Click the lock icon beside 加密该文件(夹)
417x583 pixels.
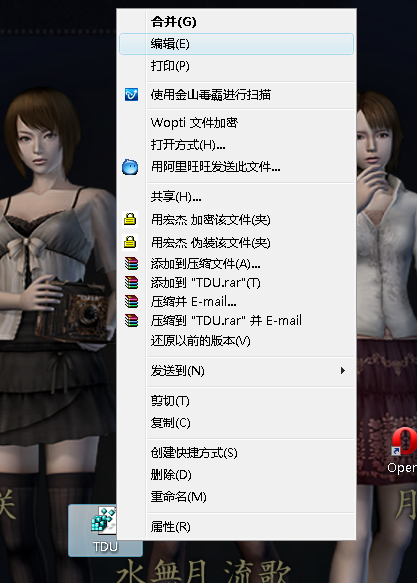(130, 219)
